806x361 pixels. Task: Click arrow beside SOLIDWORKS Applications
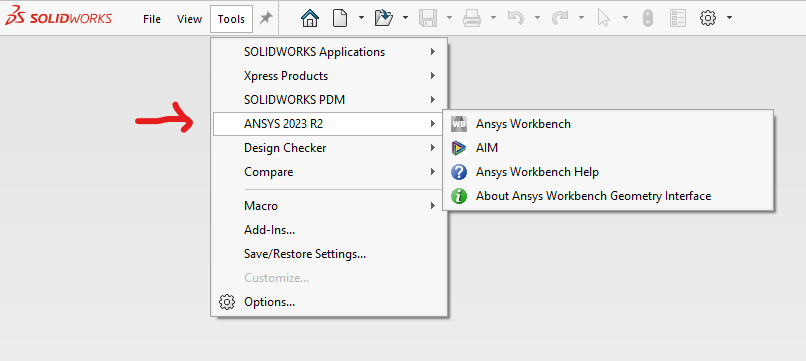coord(433,52)
